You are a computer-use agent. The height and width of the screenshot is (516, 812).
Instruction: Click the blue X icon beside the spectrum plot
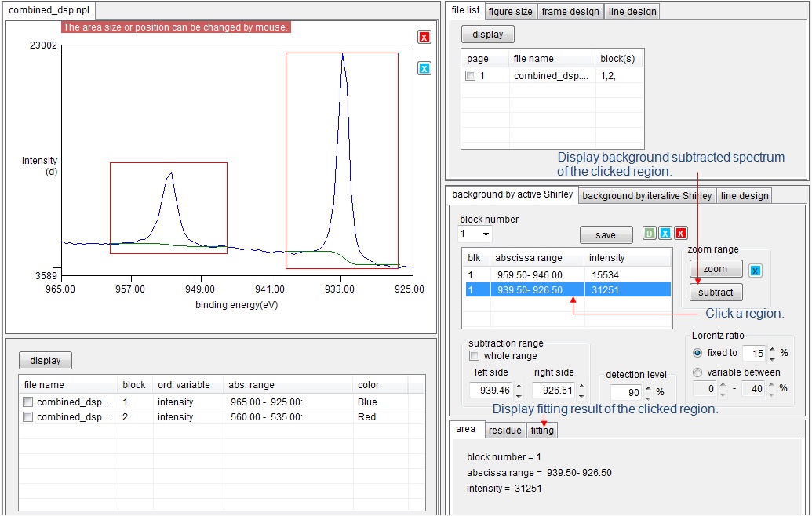(424, 68)
